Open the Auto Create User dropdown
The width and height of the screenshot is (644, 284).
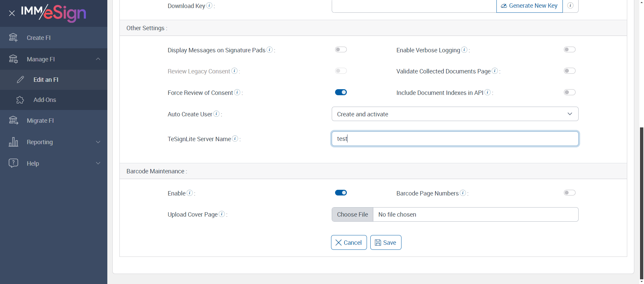[455, 114]
